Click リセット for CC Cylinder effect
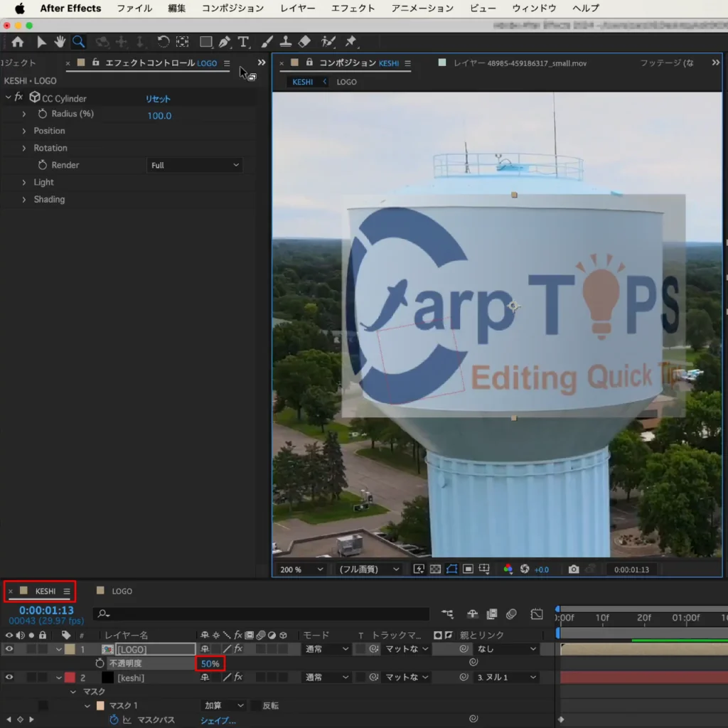The image size is (728, 728). pyautogui.click(x=158, y=99)
